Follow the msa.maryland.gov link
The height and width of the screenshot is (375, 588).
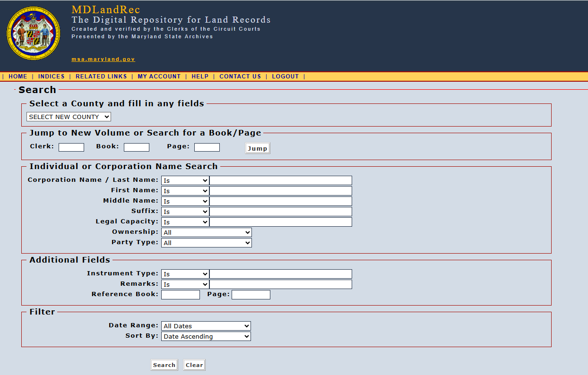103,60
